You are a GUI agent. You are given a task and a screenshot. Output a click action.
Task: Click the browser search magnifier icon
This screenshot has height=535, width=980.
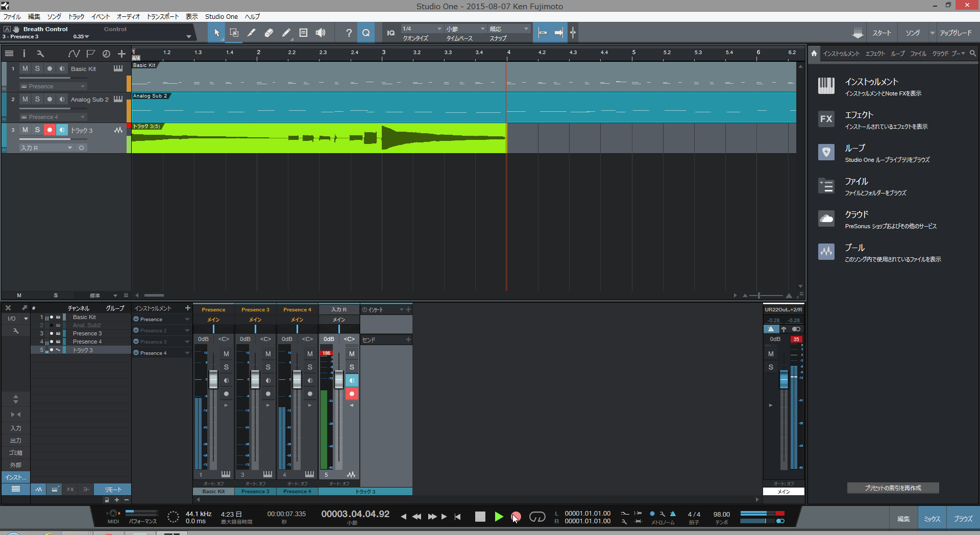[x=973, y=53]
